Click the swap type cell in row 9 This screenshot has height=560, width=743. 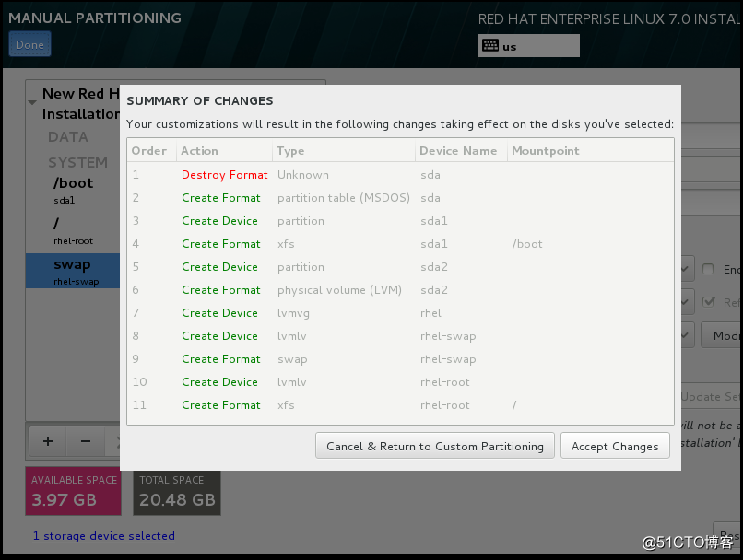pyautogui.click(x=292, y=359)
